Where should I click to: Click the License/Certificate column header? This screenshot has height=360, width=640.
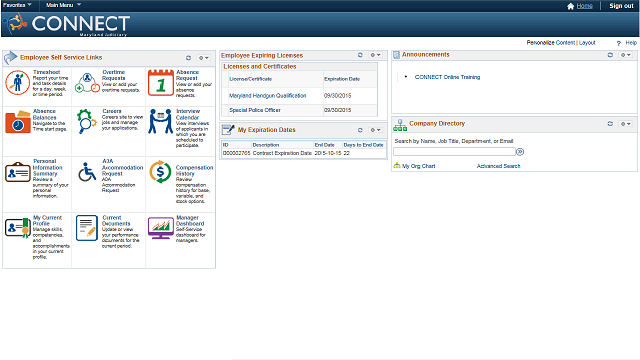pos(250,79)
